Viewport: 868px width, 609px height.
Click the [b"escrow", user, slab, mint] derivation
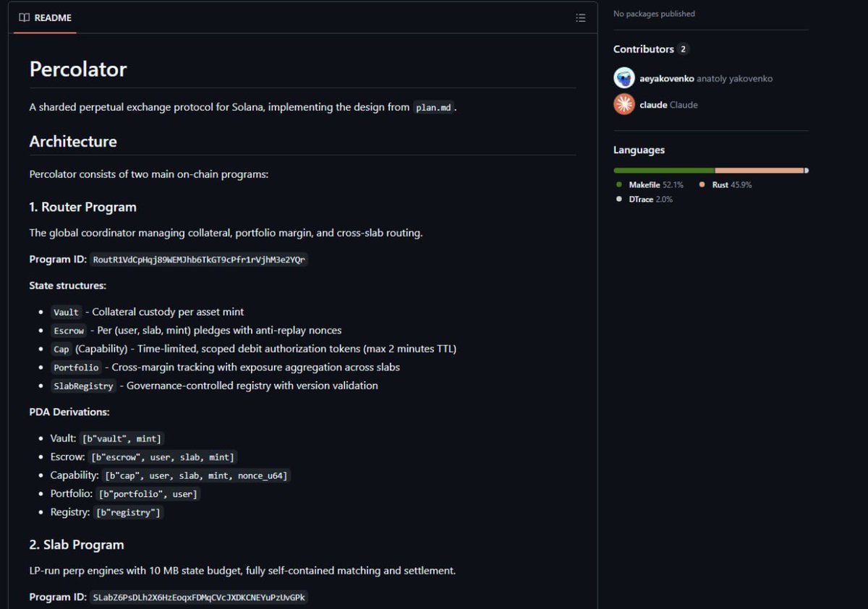[163, 457]
